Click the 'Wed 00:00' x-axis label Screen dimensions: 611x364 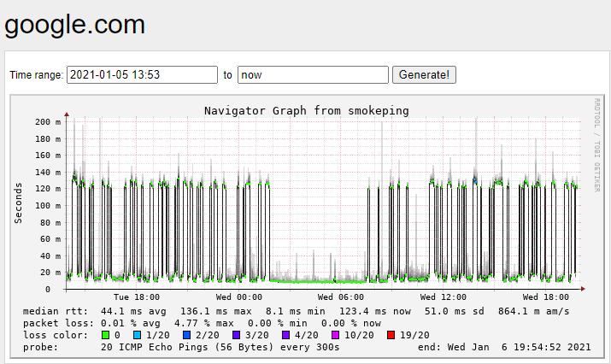click(239, 297)
